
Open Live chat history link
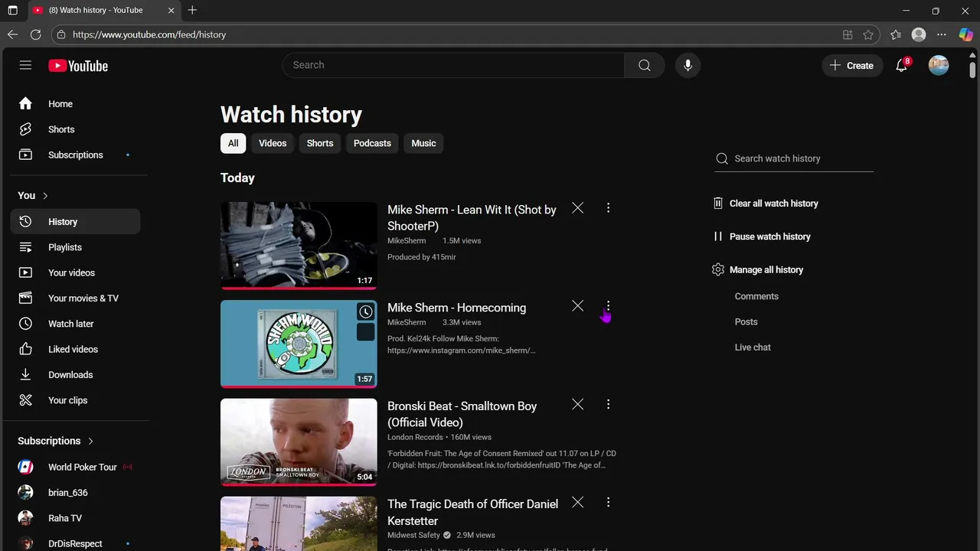tap(753, 347)
